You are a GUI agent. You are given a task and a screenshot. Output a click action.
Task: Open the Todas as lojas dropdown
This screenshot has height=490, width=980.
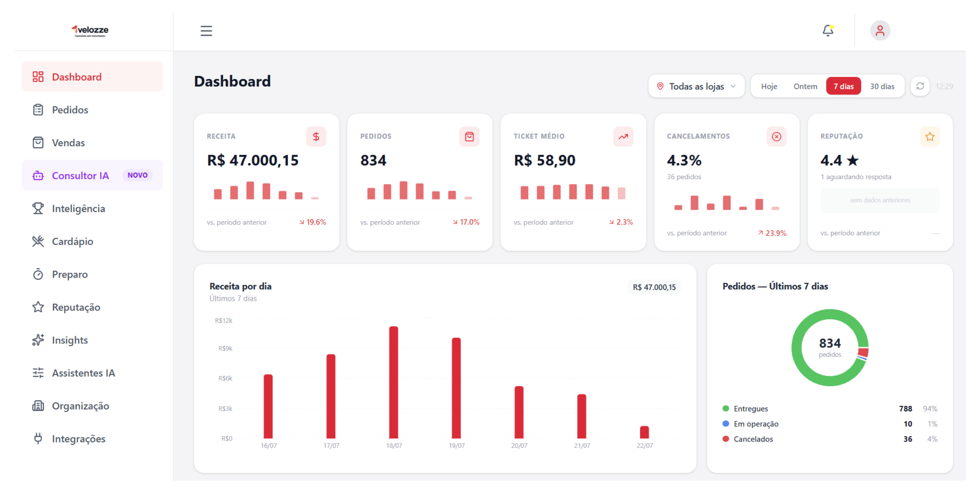click(697, 86)
